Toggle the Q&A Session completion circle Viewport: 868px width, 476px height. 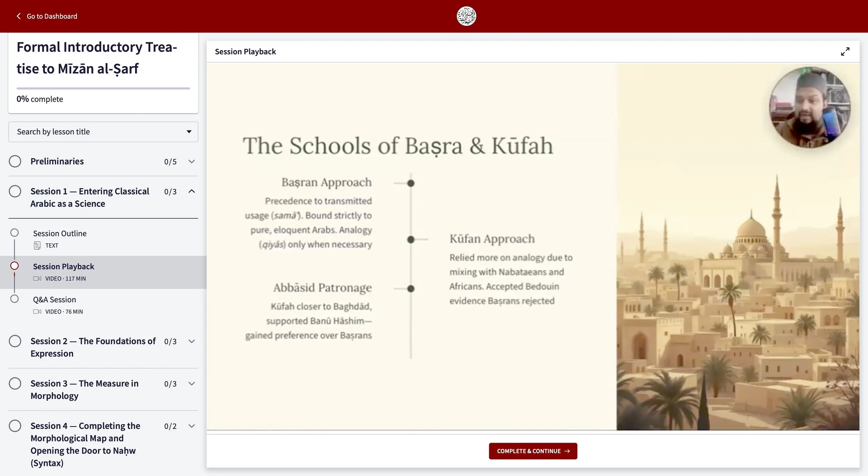pyautogui.click(x=14, y=299)
